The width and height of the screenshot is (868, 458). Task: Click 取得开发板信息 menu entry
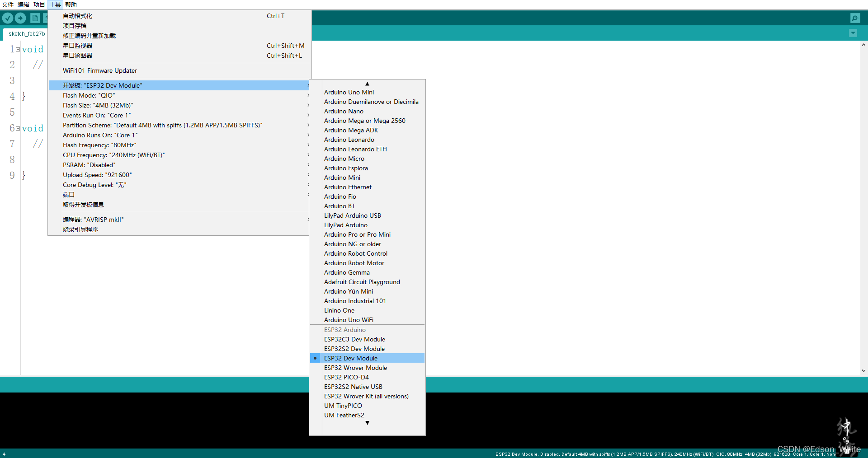tap(179, 205)
